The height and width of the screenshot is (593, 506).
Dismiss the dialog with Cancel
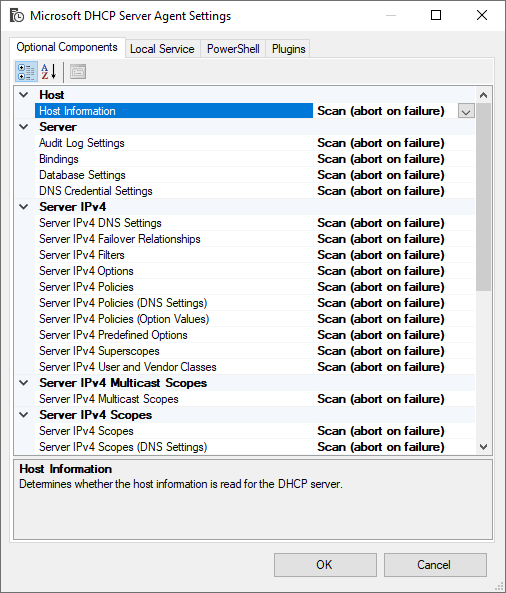point(435,565)
